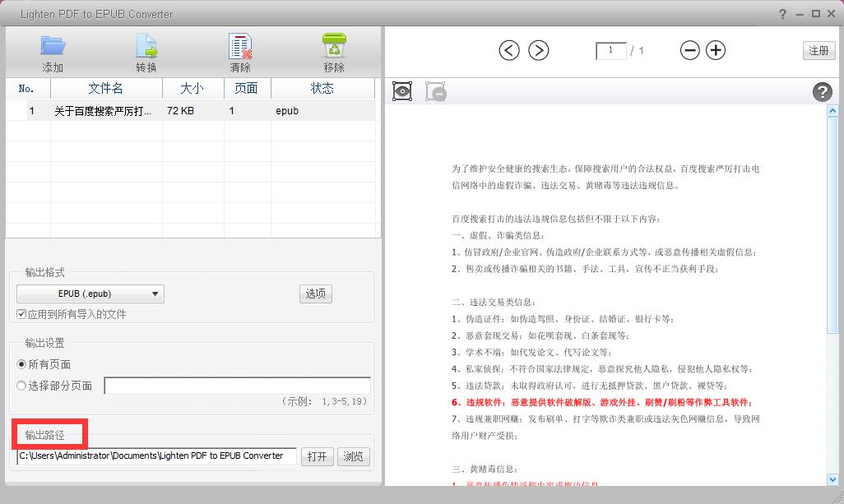Sort the list by 文件名 column header
844x504 pixels.
(x=106, y=88)
